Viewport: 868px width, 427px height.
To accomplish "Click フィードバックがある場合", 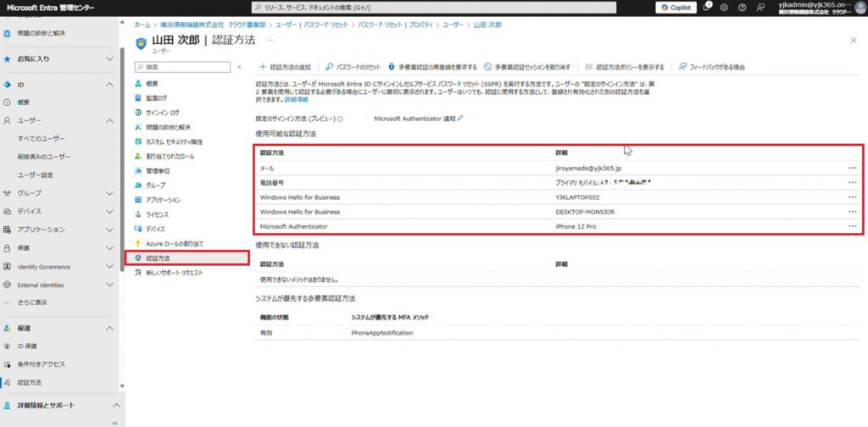I will [711, 67].
